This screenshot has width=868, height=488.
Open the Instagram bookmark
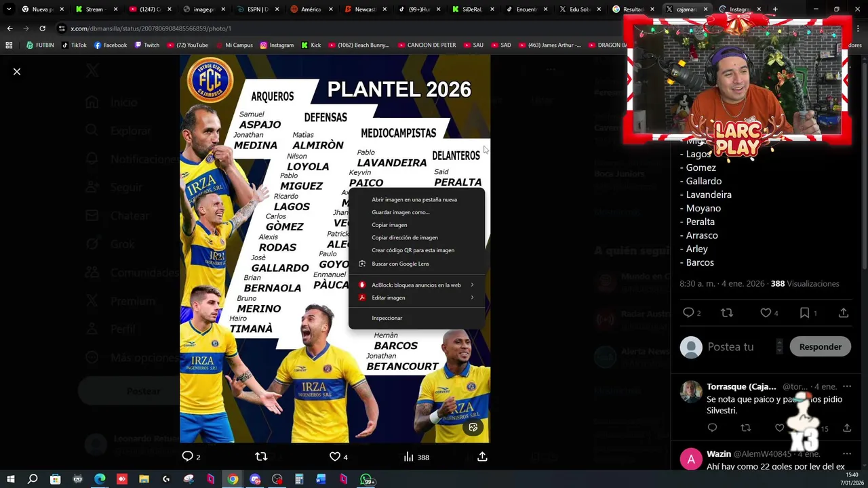click(x=277, y=45)
